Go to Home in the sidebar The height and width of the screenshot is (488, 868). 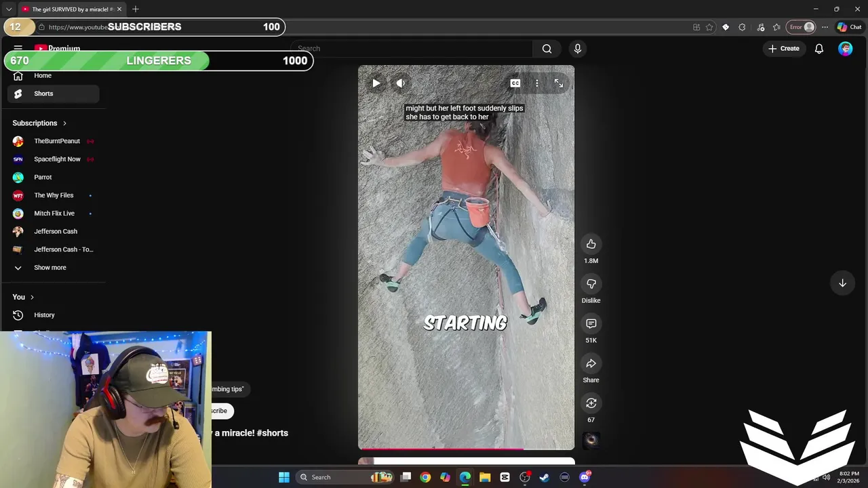tap(54, 76)
